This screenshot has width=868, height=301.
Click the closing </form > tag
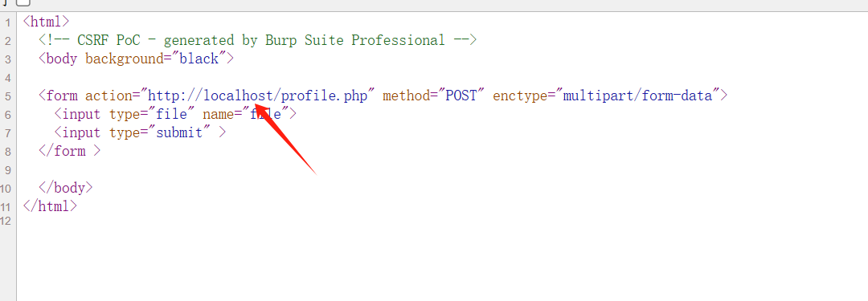70,151
